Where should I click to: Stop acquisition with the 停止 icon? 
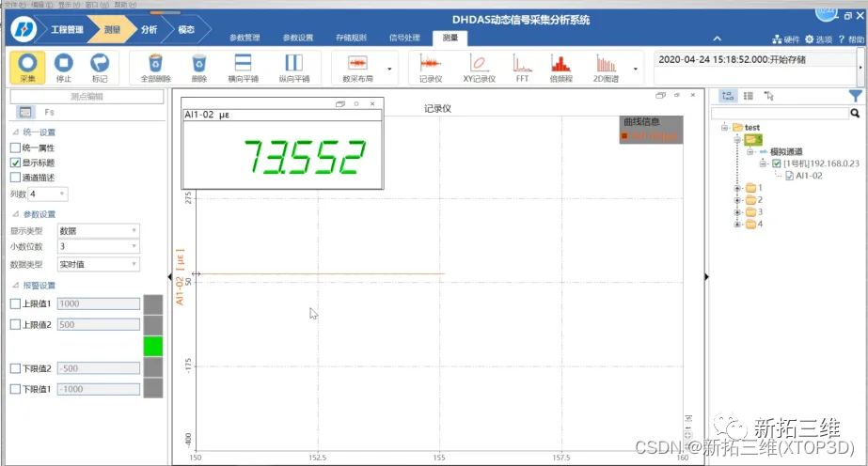64,68
